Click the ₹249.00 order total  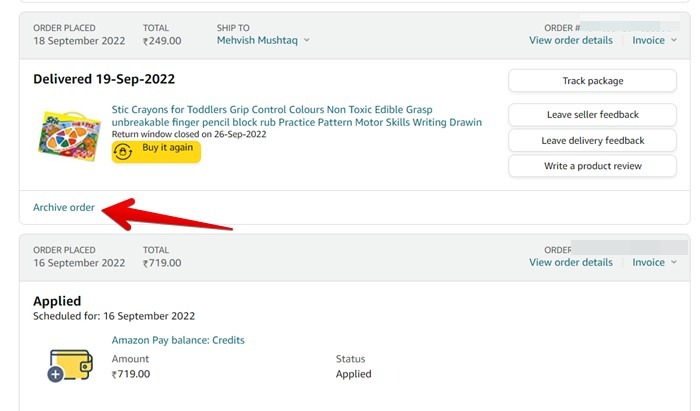[x=162, y=41]
